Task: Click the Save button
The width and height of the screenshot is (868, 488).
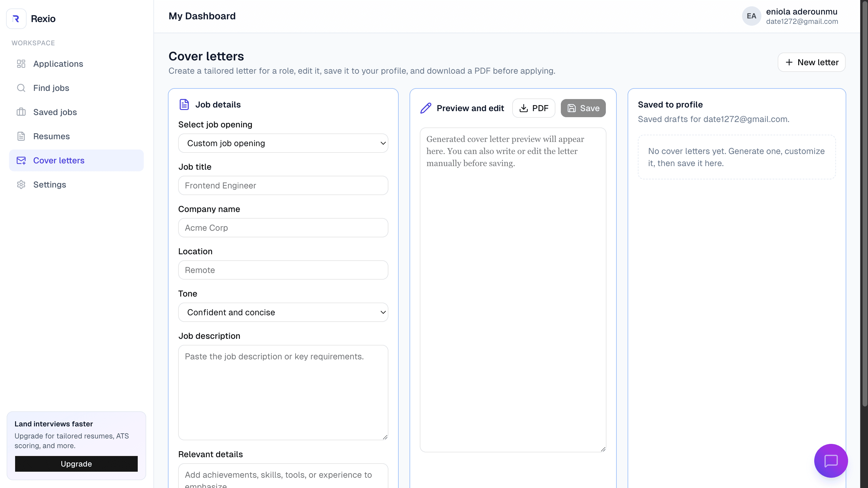Action: pyautogui.click(x=583, y=108)
